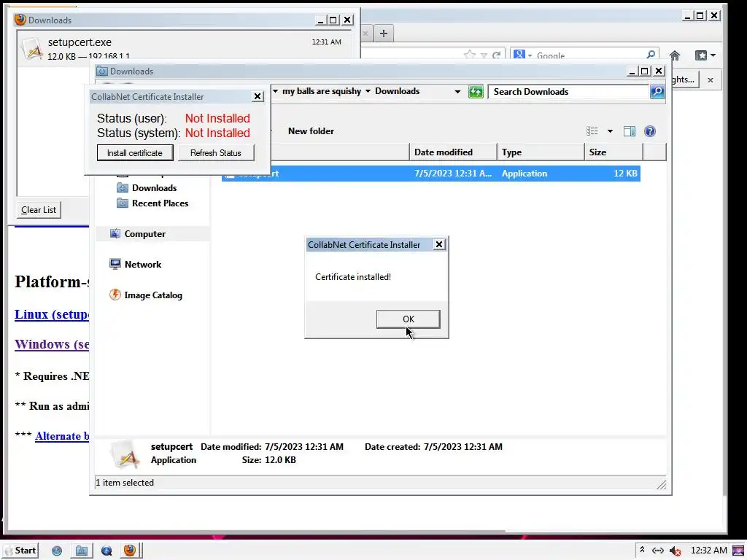
Task: Open the URL history dropdown arrow in Firefox
Action: coord(484,56)
